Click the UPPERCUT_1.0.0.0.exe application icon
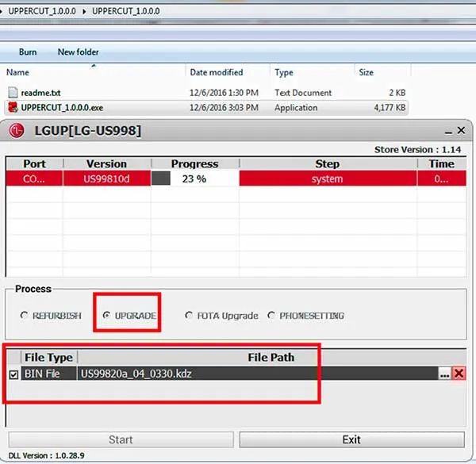 tap(12, 108)
